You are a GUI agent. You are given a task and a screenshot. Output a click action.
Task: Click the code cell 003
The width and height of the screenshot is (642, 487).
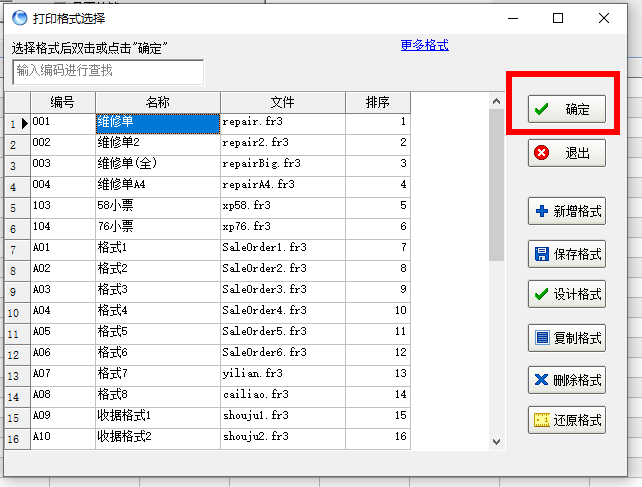coord(63,165)
